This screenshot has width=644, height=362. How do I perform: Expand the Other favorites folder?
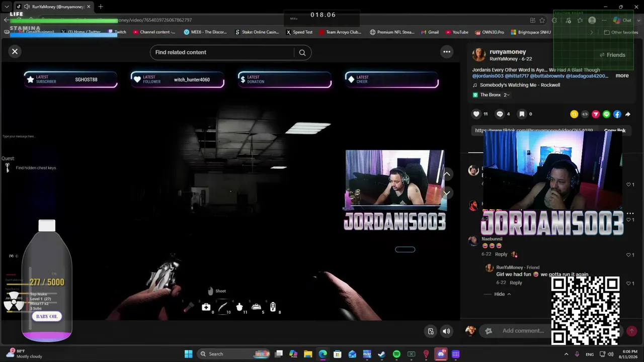(621, 32)
